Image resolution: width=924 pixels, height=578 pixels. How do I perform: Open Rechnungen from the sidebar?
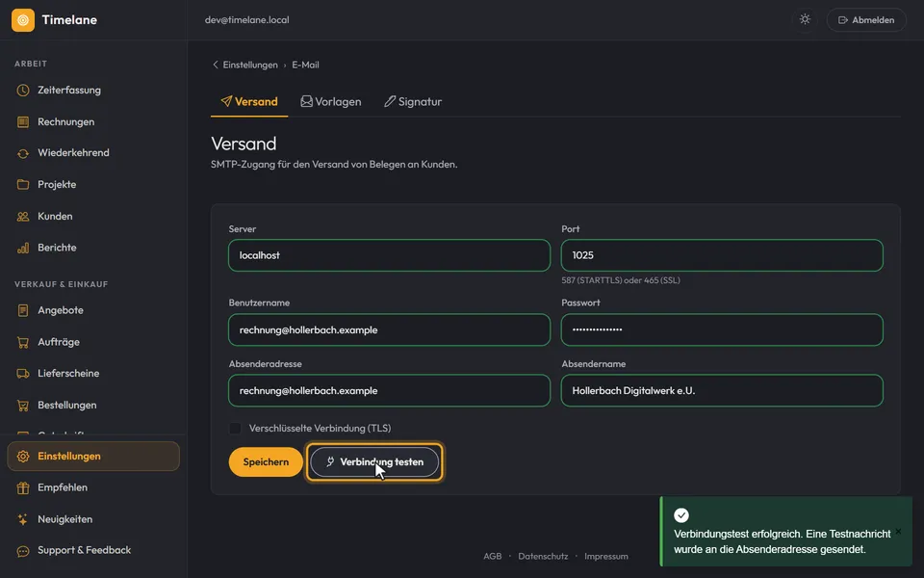93,122
